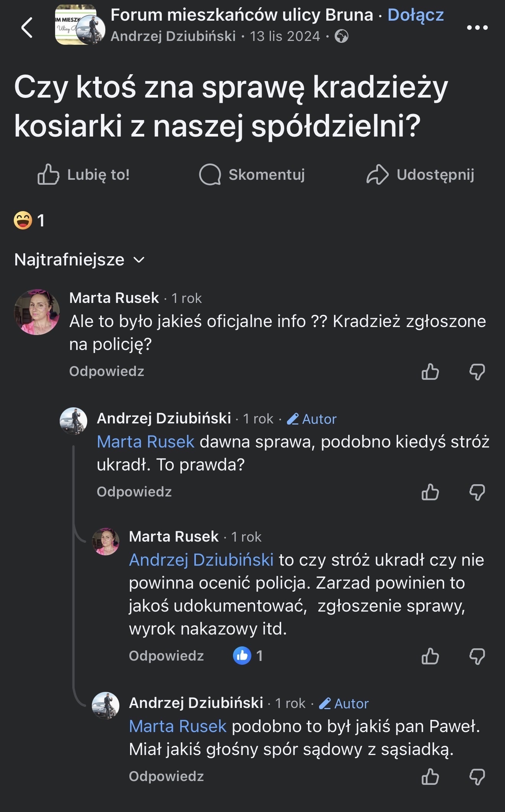Open the three-dot more options menu

coord(477,28)
